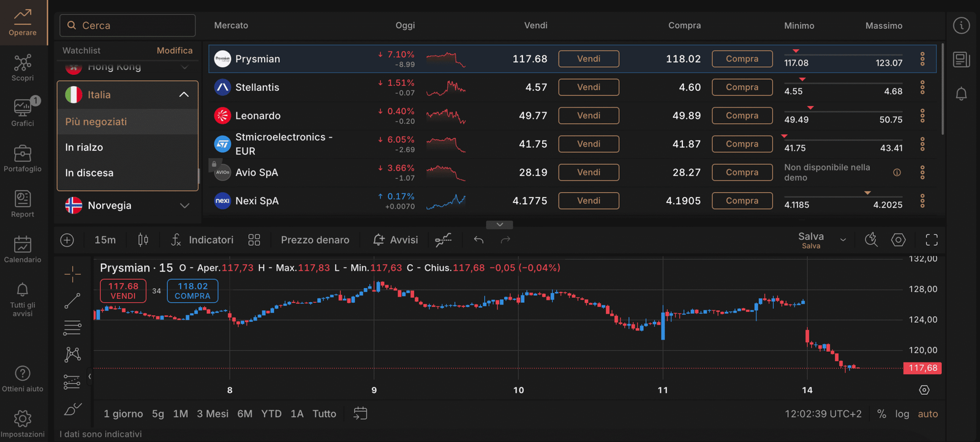The image size is (980, 442).
Task: Toggle auto scale on the chart
Action: coord(928,414)
